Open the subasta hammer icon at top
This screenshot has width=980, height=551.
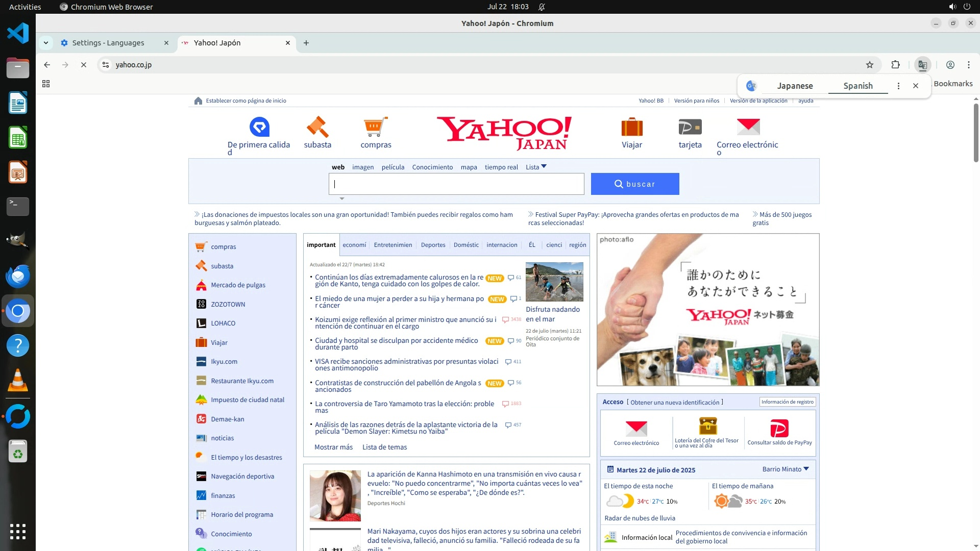pos(317,127)
